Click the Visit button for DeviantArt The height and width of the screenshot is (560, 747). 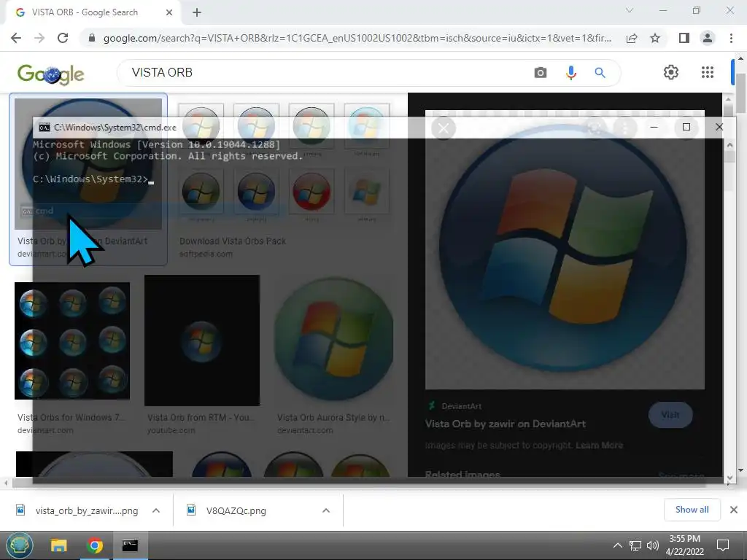[670, 415]
